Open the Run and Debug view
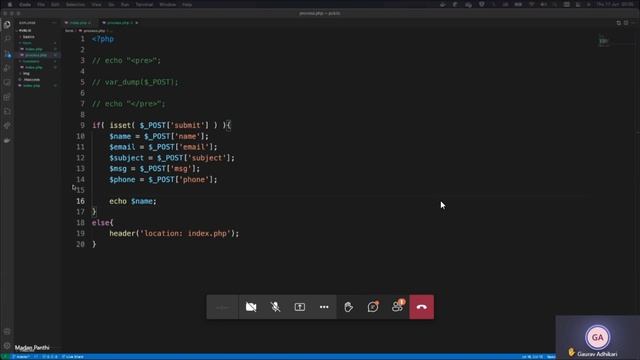 tap(7, 68)
